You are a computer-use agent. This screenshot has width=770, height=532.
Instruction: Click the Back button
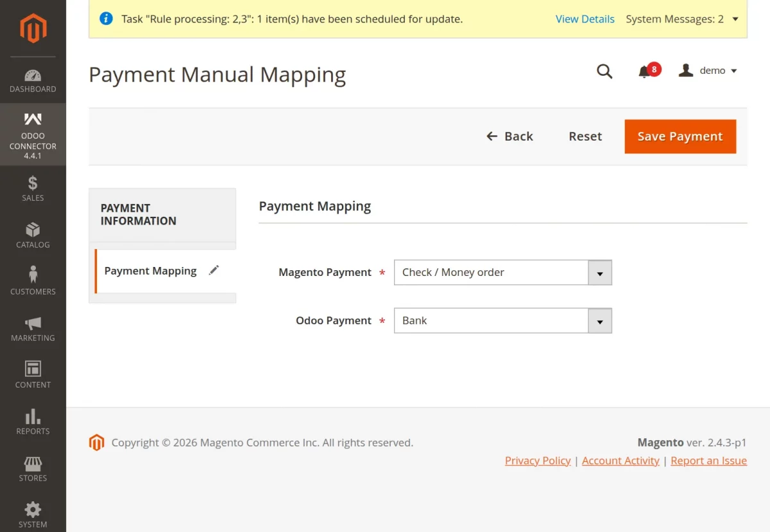coord(510,136)
